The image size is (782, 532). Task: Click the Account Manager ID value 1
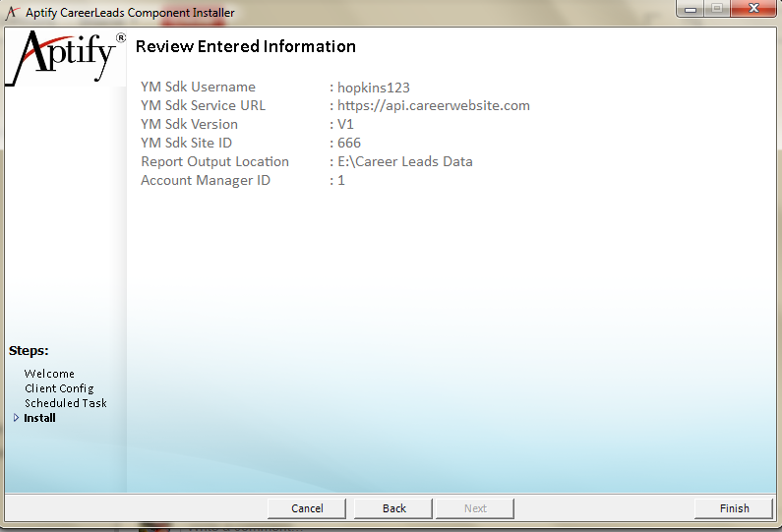341,181
